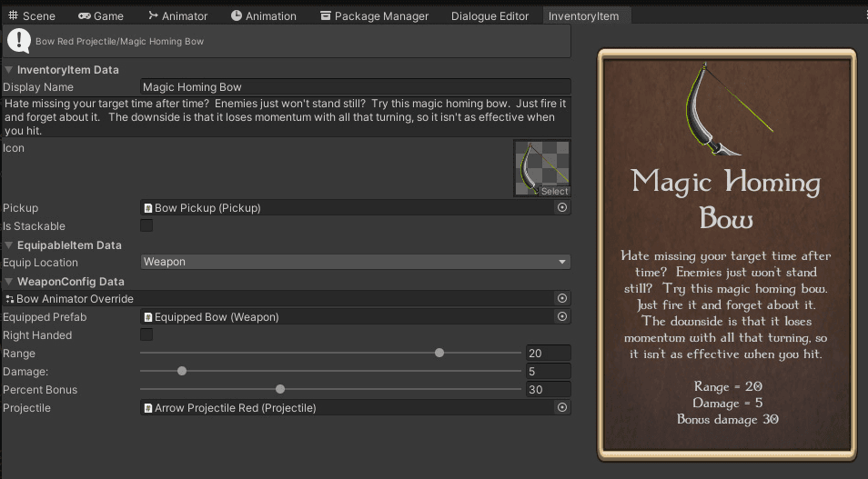
Task: Click the Arrow Projectile Red asset icon
Action: click(148, 408)
